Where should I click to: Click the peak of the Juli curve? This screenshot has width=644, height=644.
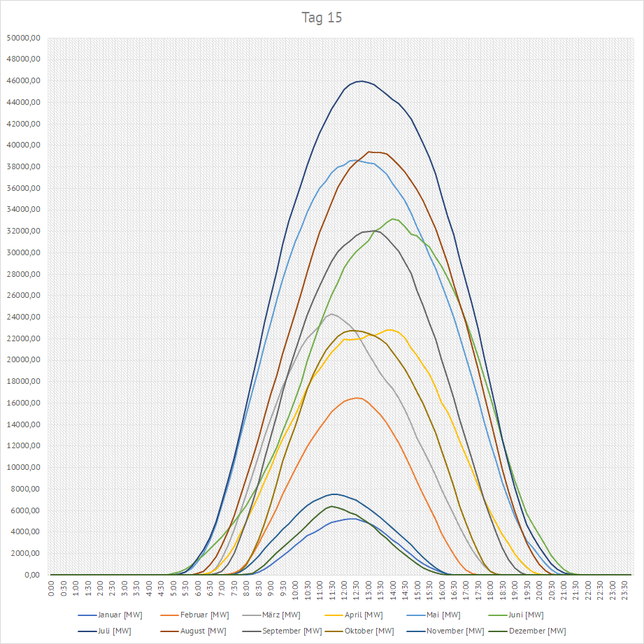[361, 81]
